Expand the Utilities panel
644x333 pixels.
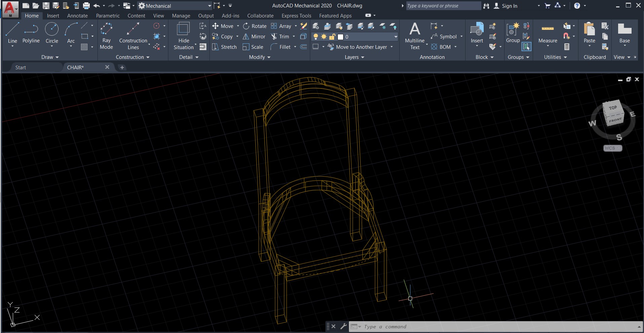coord(555,57)
